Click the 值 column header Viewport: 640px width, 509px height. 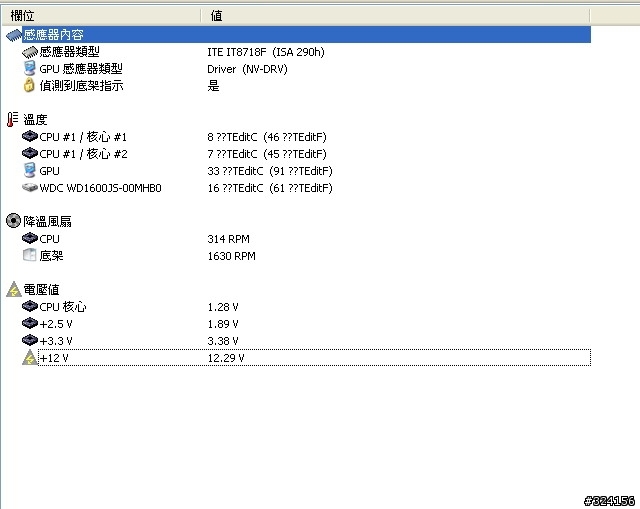pyautogui.click(x=395, y=16)
